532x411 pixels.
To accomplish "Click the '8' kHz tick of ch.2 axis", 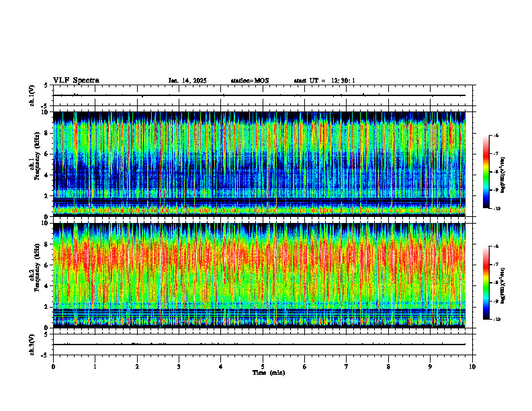I will [x=47, y=244].
